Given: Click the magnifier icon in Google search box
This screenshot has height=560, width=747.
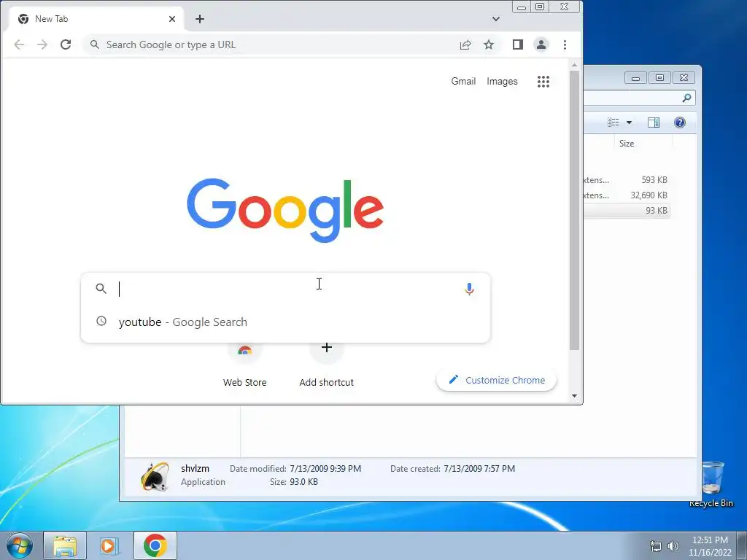Looking at the screenshot, I should pos(101,289).
